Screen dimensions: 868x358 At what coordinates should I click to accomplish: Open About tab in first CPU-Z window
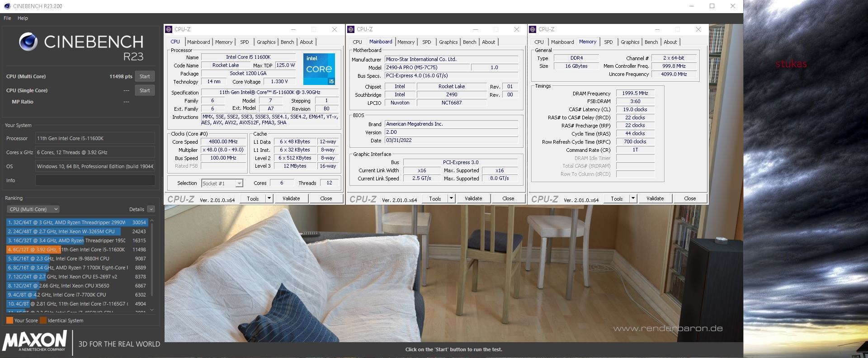(307, 42)
